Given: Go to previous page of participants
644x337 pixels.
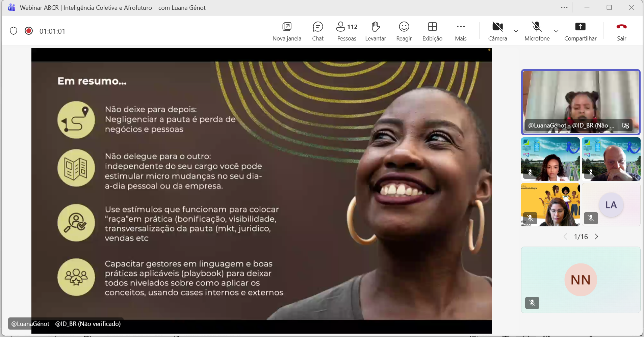Looking at the screenshot, I should [x=565, y=236].
